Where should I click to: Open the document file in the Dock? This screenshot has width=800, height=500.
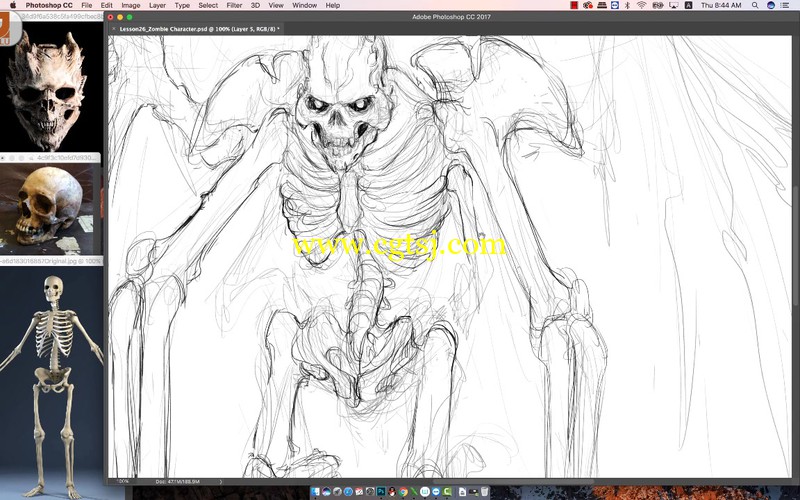tap(462, 492)
